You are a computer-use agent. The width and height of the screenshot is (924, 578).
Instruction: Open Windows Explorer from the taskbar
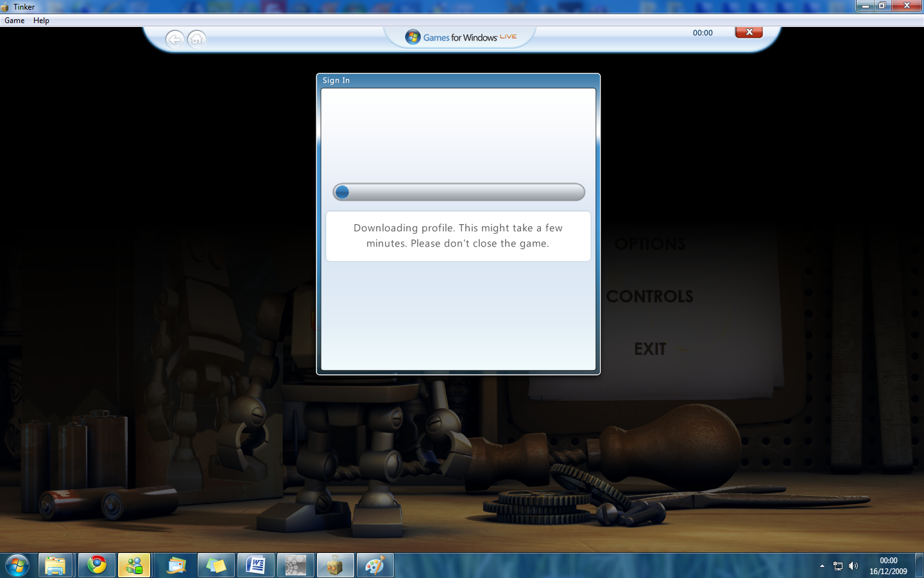55,566
